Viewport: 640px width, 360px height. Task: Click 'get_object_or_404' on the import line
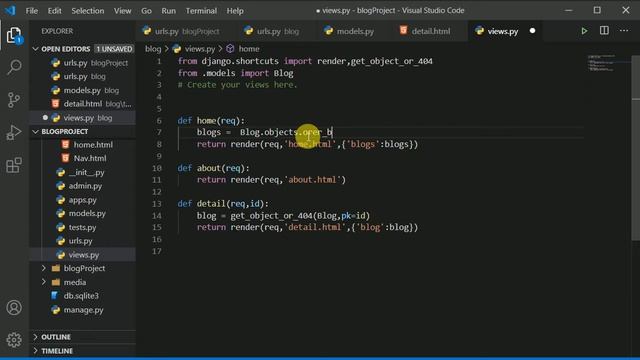point(391,61)
